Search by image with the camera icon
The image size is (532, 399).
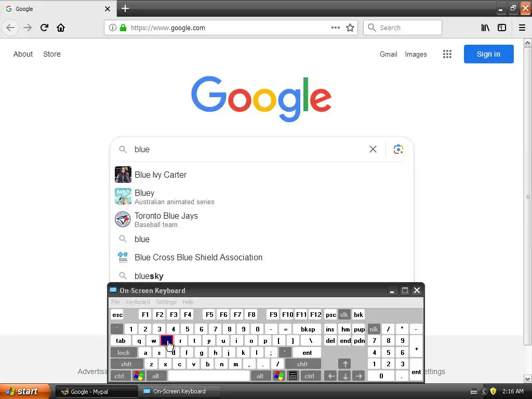tap(398, 149)
